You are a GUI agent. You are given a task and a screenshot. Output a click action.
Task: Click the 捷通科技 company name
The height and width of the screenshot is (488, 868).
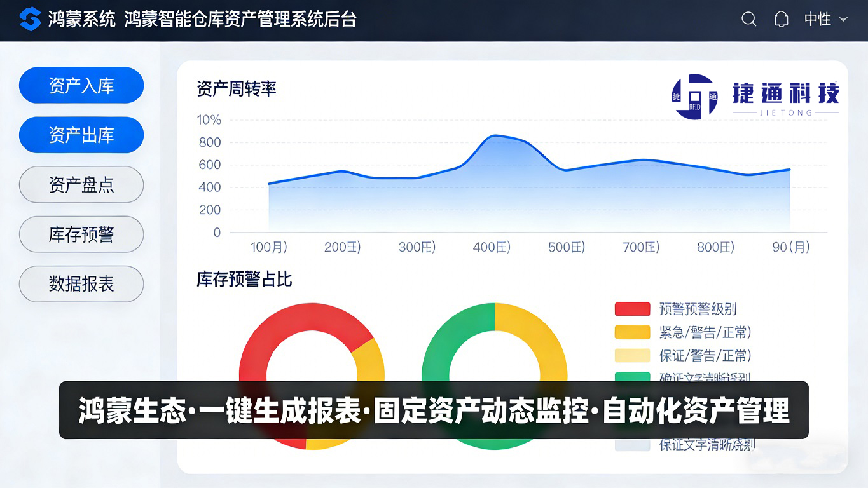click(x=786, y=94)
